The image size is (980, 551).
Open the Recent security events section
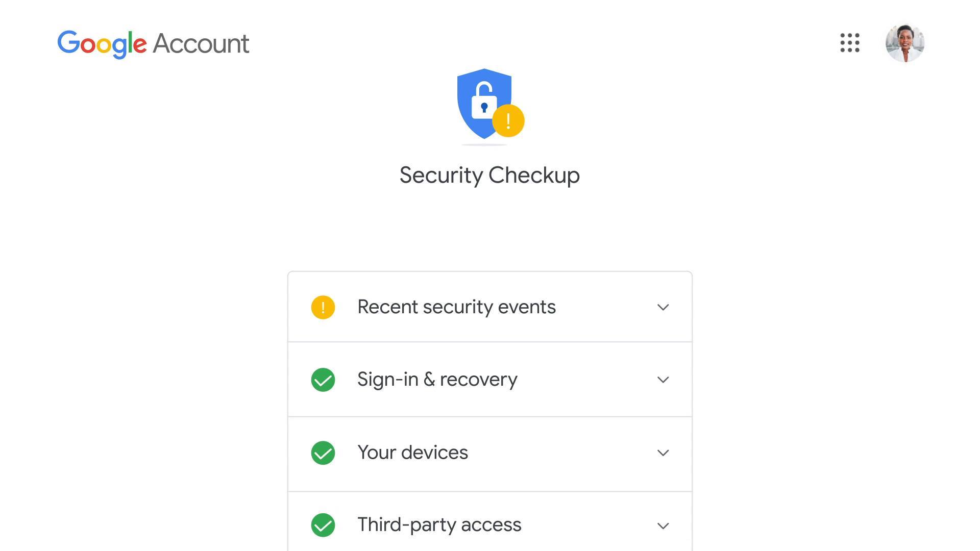pyautogui.click(x=490, y=307)
